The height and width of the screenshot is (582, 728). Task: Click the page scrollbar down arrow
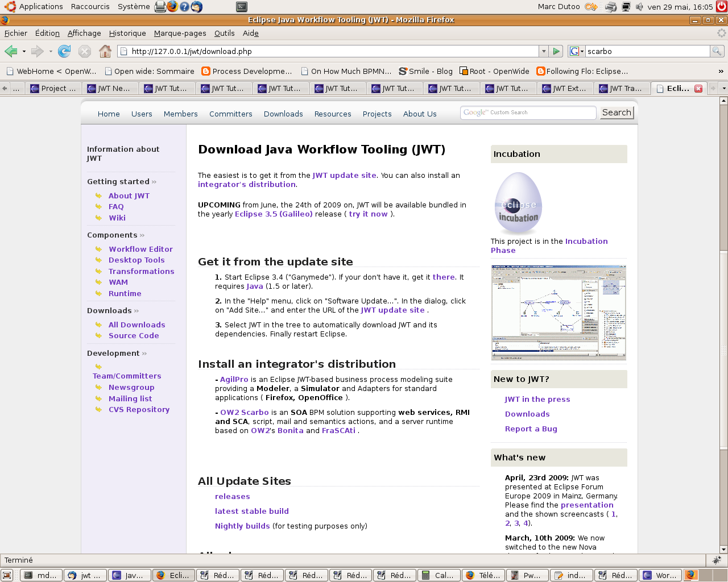click(x=723, y=550)
